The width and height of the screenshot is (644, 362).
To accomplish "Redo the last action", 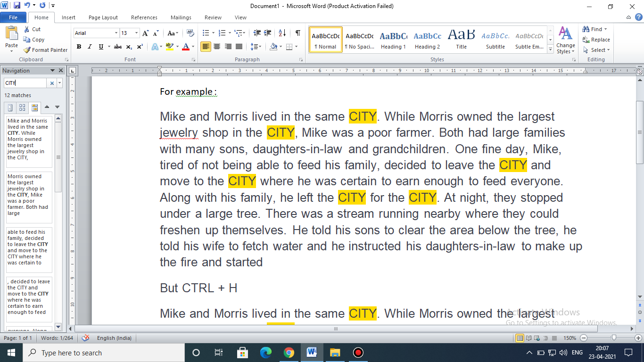I will coord(42,6).
